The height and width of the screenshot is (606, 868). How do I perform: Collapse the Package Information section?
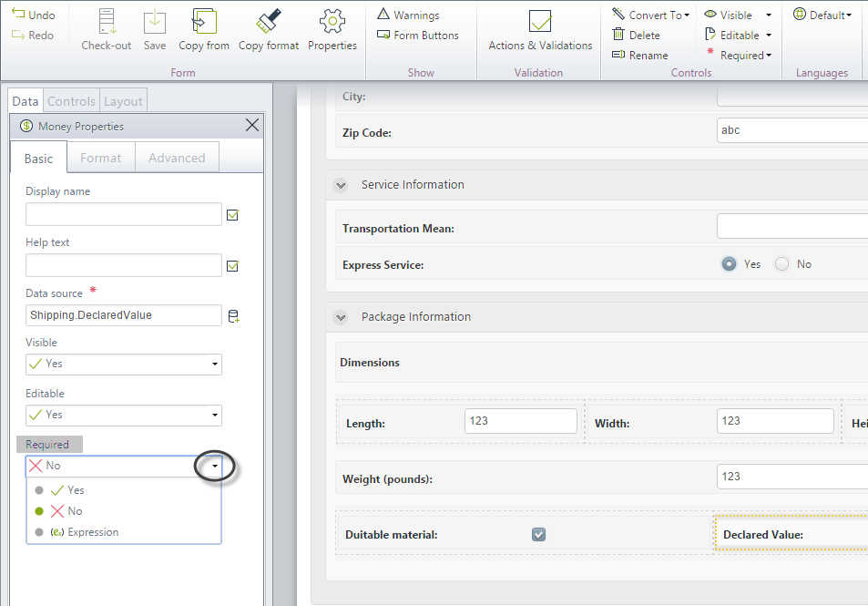pyautogui.click(x=341, y=317)
